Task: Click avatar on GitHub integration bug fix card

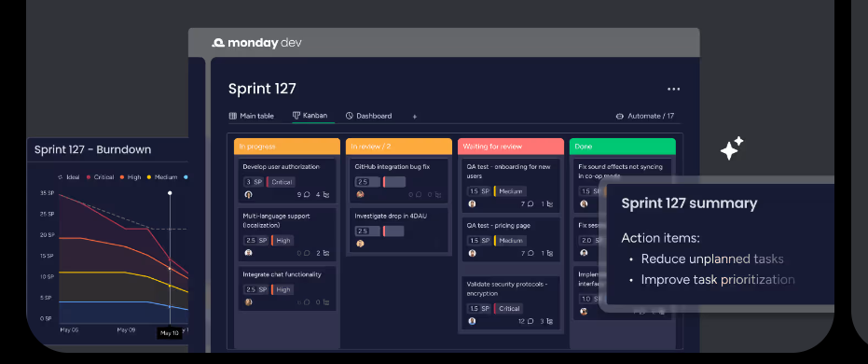Action: (x=361, y=194)
